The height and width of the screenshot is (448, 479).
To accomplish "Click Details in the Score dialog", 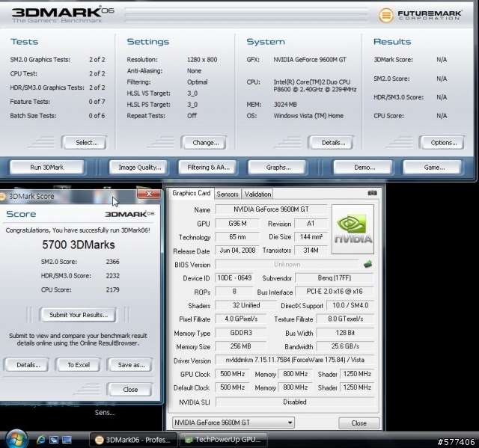I will pos(28,365).
